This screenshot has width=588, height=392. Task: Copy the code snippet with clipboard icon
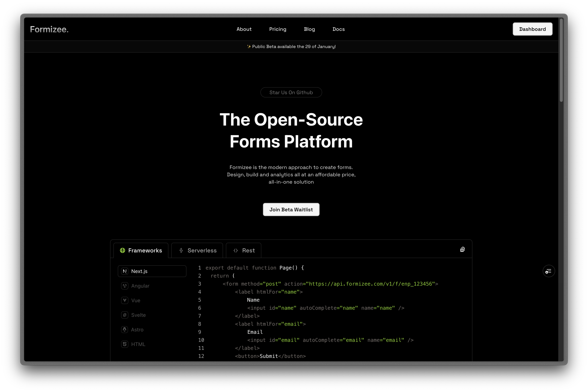point(462,249)
